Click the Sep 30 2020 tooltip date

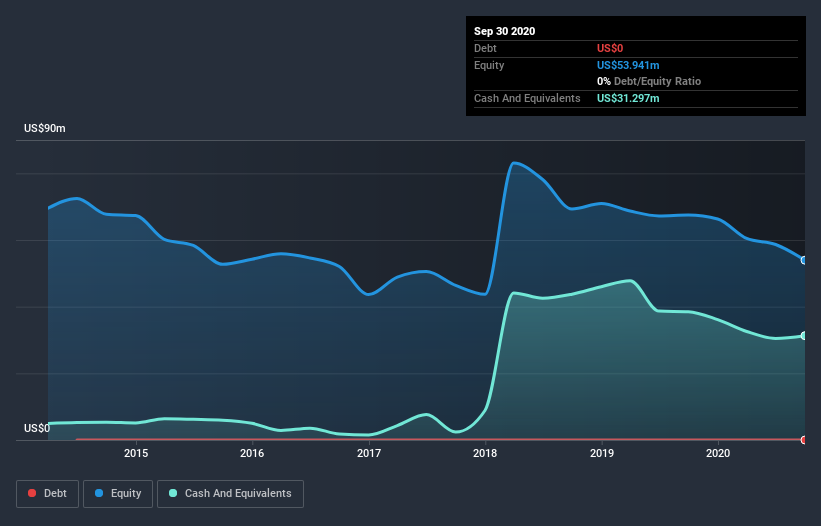505,31
